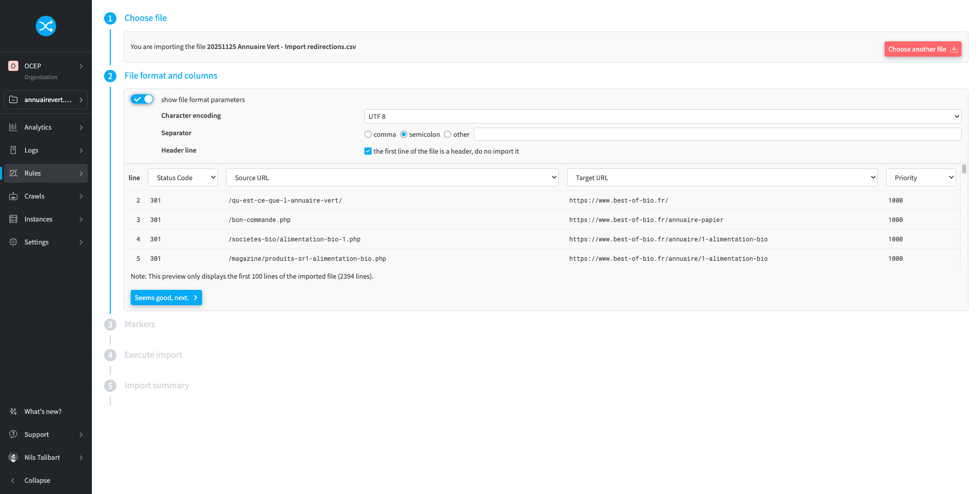Expand the Instances menu chevron
Image resolution: width=980 pixels, height=494 pixels.
tap(81, 219)
